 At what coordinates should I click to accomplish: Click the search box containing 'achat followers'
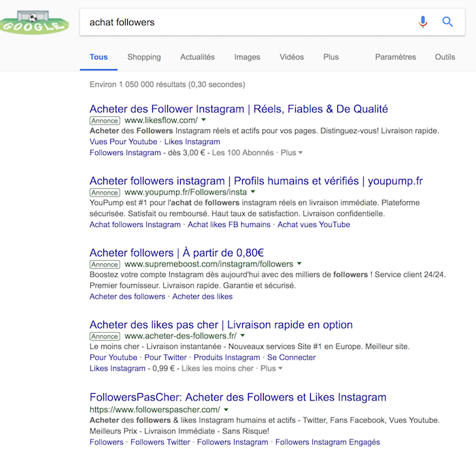(245, 22)
